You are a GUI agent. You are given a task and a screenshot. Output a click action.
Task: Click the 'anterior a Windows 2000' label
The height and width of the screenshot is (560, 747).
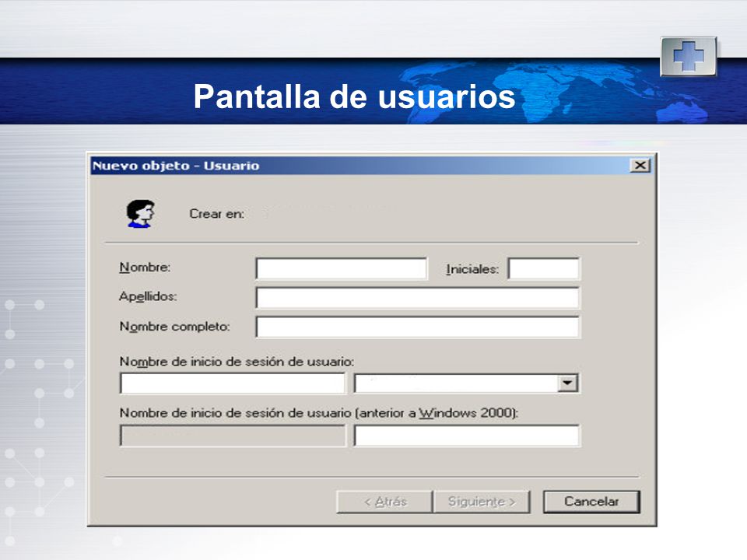click(437, 413)
